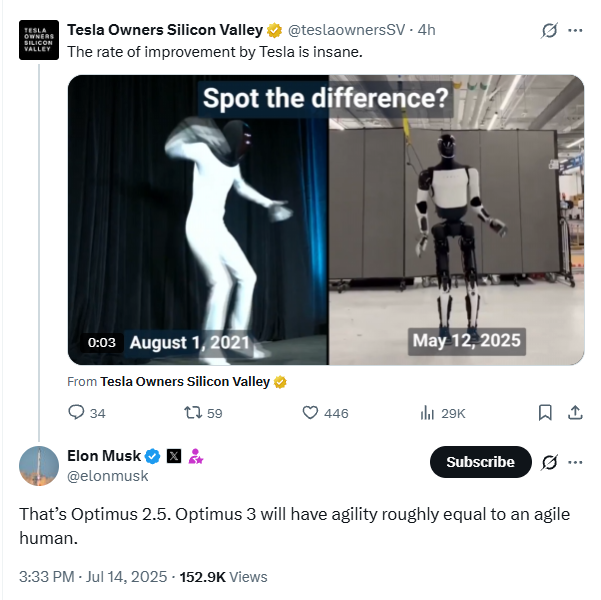Click the source link below the video
Image resolution: width=601 pixels, height=600 pixels.
185,381
